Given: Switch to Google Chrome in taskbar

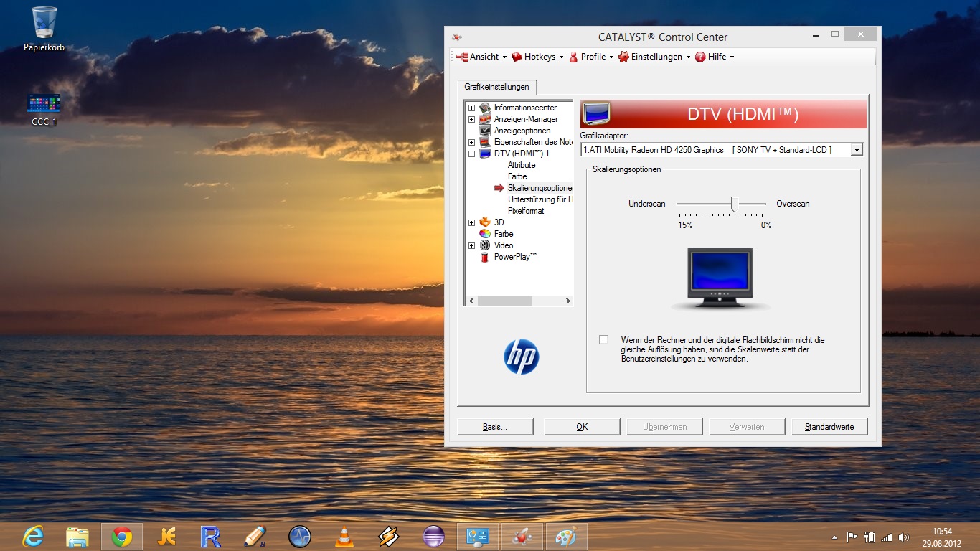Looking at the screenshot, I should coord(122,537).
